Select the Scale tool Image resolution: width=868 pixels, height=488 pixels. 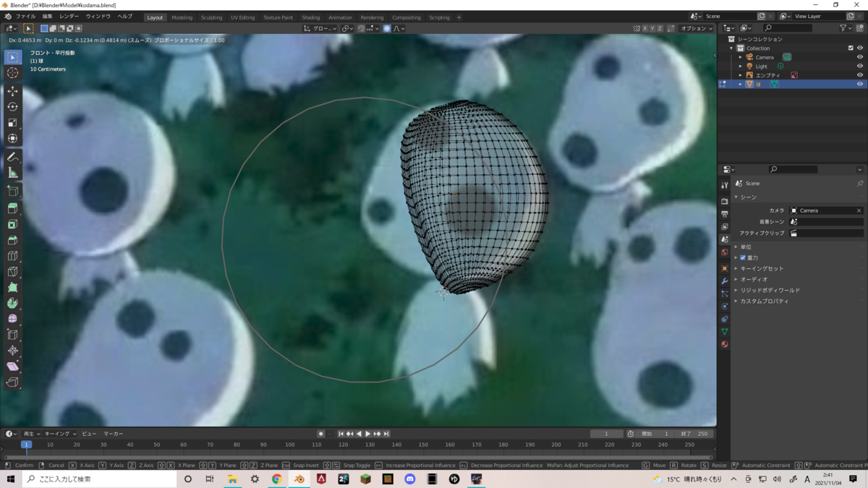(12, 123)
